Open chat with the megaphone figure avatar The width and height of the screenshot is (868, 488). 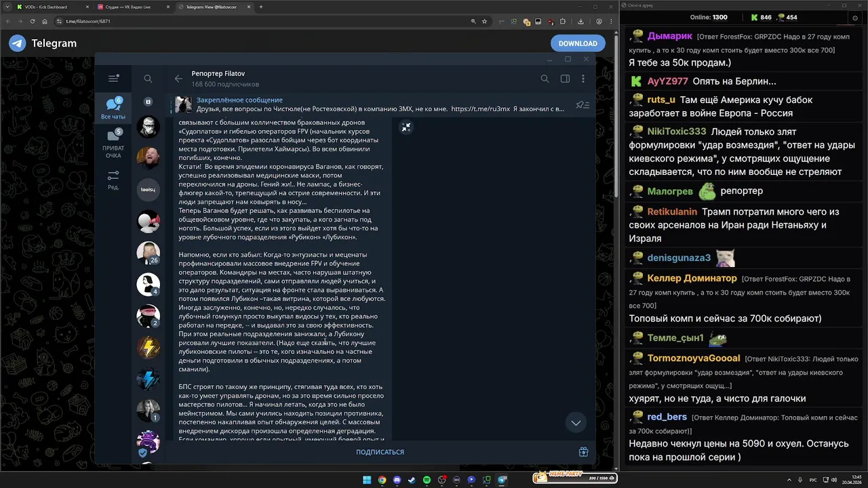[148, 222]
